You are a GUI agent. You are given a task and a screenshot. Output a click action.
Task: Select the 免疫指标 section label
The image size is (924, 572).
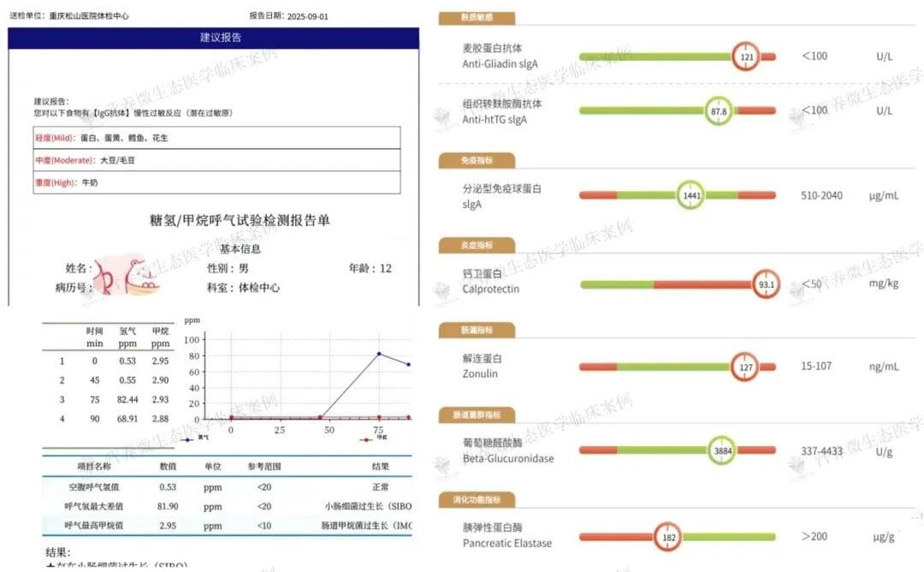coord(477,160)
